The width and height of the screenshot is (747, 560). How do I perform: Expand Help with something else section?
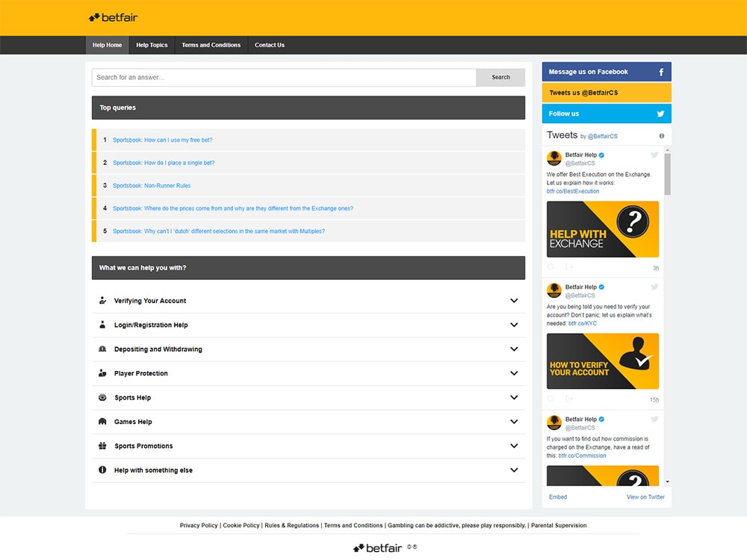[514, 470]
